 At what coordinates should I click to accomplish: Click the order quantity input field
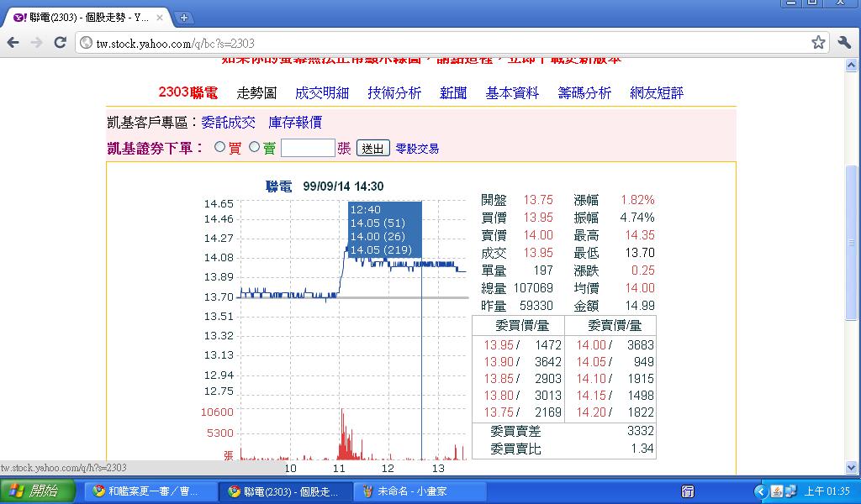pyautogui.click(x=308, y=148)
